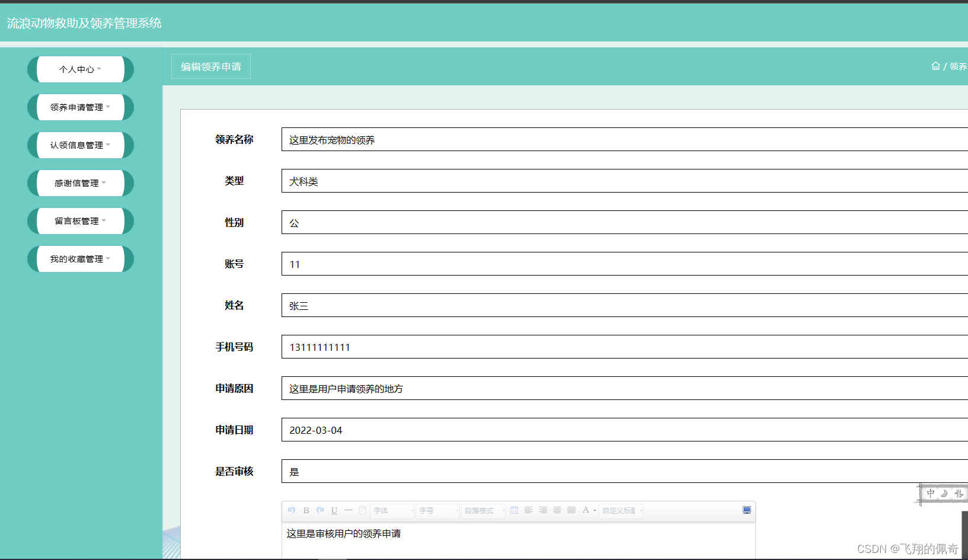Insert a table from editor toolbar
The image size is (968, 560).
515,510
